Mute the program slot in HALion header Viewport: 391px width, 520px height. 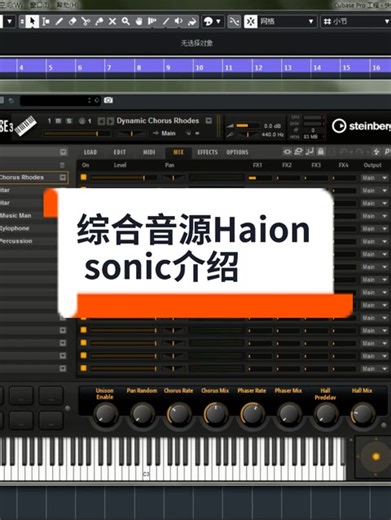click(x=58, y=121)
